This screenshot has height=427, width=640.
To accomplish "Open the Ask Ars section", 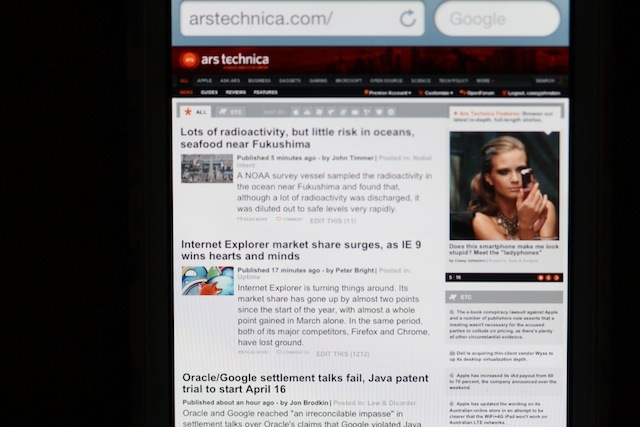I will (x=230, y=81).
